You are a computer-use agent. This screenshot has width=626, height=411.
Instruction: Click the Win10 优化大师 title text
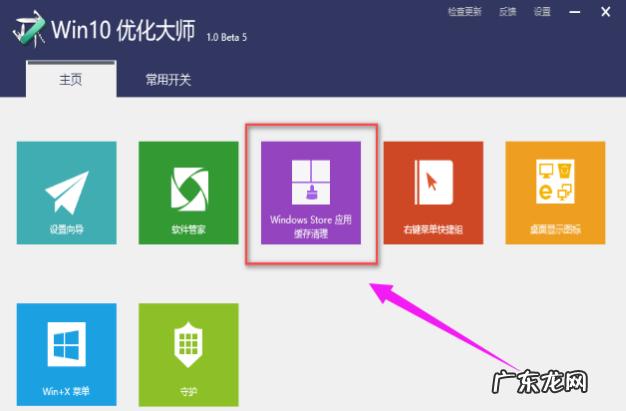[x=123, y=30]
